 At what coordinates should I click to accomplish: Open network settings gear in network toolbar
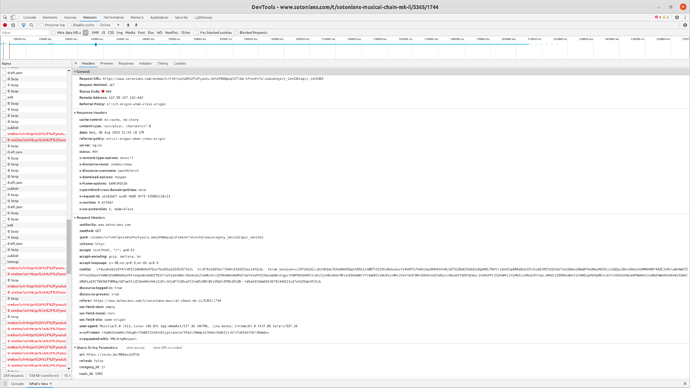[685, 25]
